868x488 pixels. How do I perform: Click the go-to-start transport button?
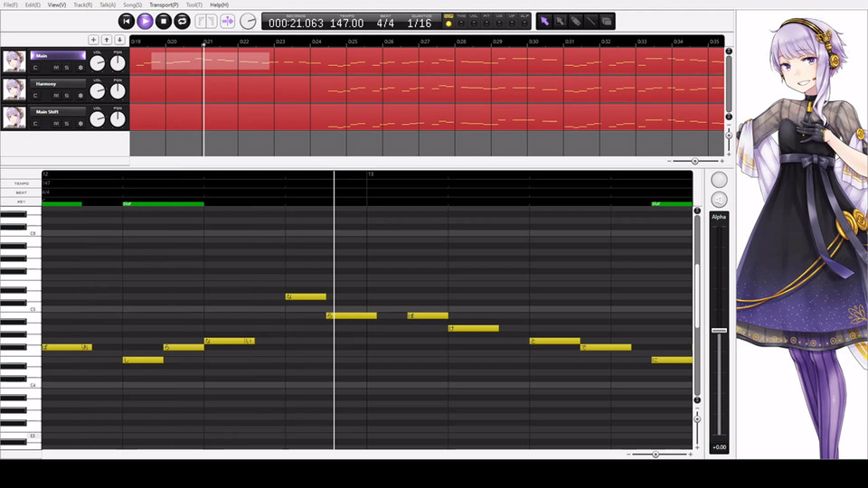[127, 22]
